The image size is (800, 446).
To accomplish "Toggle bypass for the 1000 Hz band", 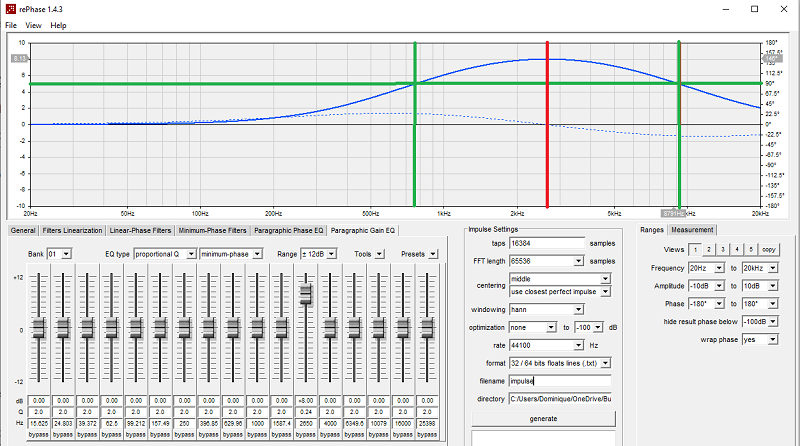I will (x=257, y=435).
